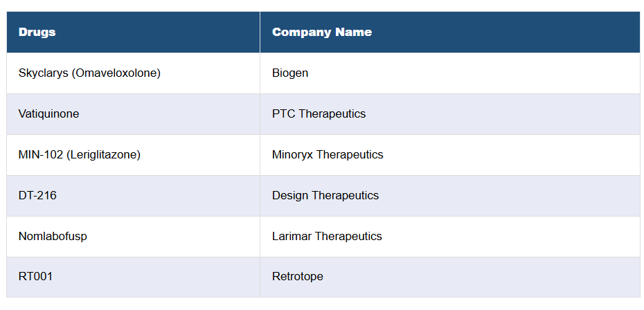The image size is (644, 310).
Task: Click the Company Name column header
Action: click(x=321, y=32)
